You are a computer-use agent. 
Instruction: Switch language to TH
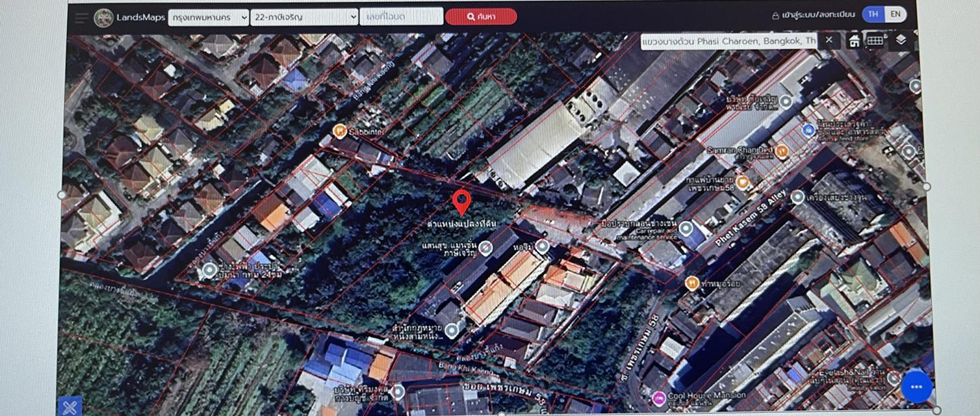coord(873,14)
